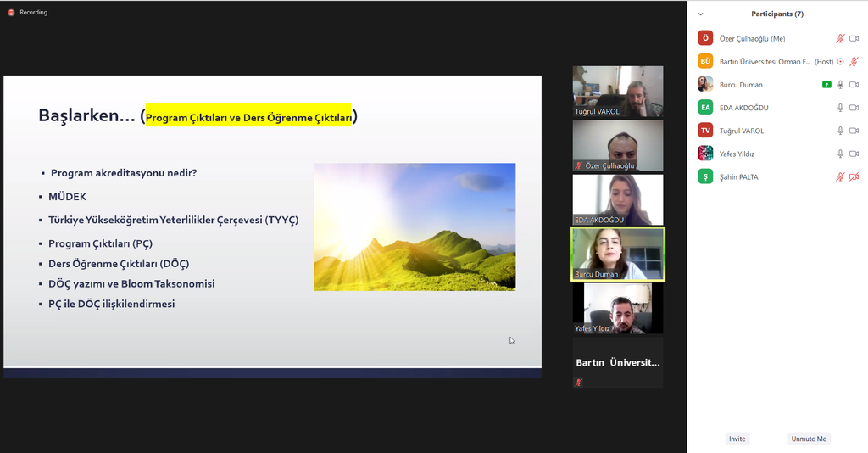Toggle the host's muted microphone icon
The image size is (868, 453).
(854, 62)
